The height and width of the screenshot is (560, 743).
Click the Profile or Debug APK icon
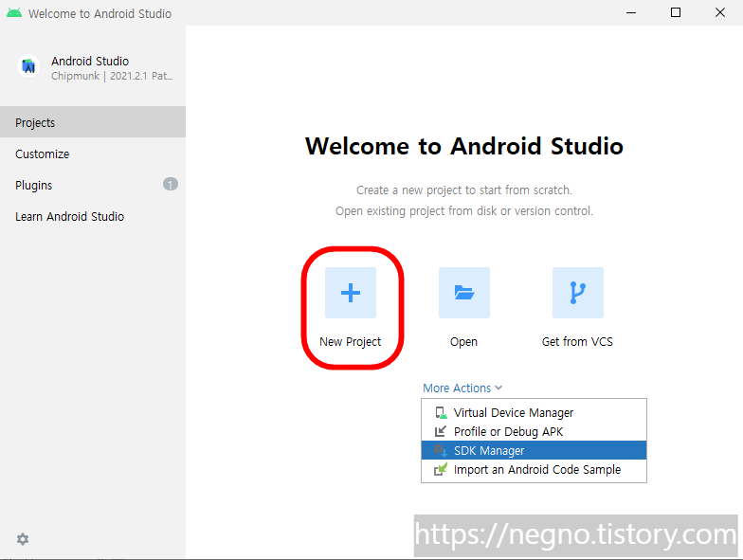click(440, 432)
